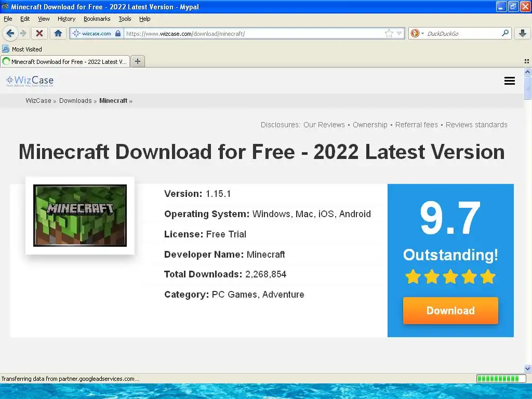
Task: Click the Version: 1.15.1 text
Action: coord(197,194)
